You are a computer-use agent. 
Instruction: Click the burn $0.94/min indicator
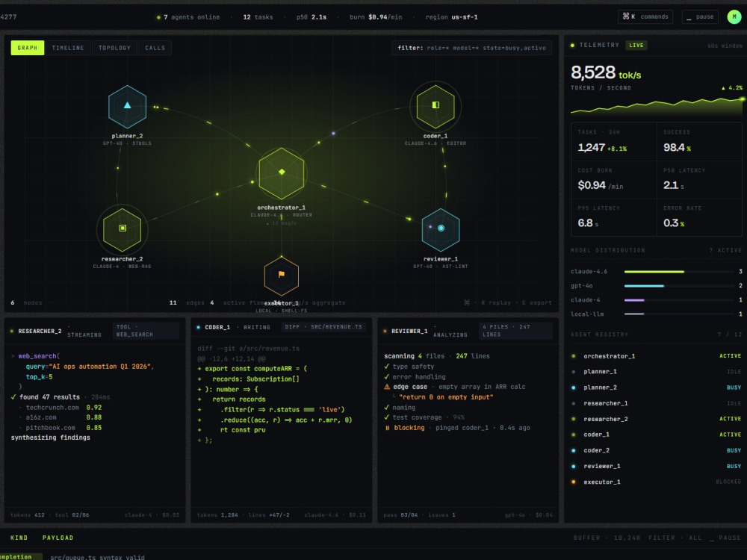(376, 17)
